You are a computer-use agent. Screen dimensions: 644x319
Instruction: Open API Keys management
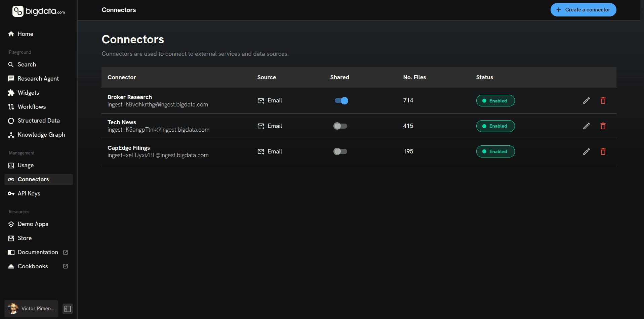39,193
